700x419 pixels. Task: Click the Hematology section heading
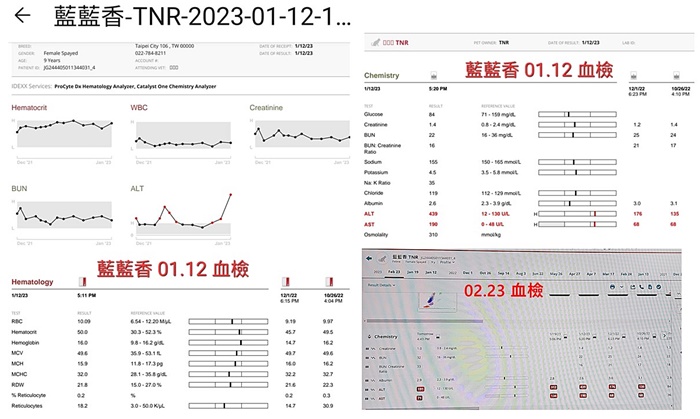32,282
